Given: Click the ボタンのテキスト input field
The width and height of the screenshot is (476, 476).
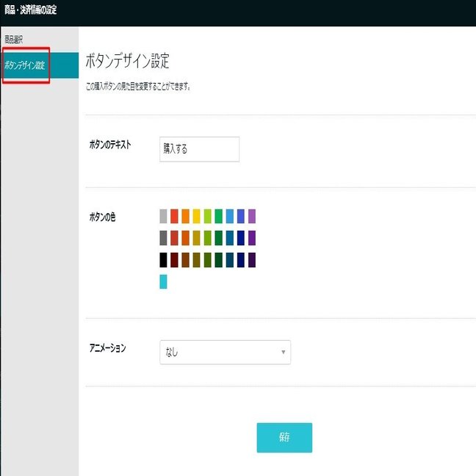Looking at the screenshot, I should pyautogui.click(x=200, y=149).
